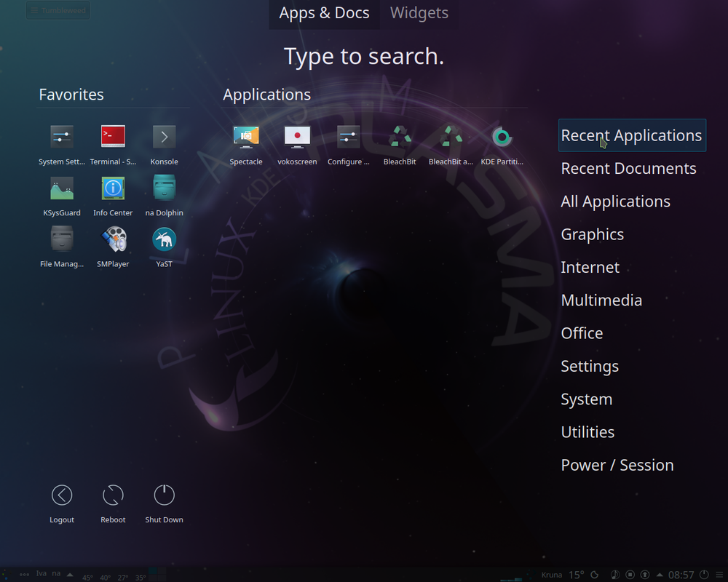The width and height of the screenshot is (728, 582).
Task: Open the Utilities category
Action: [587, 432]
